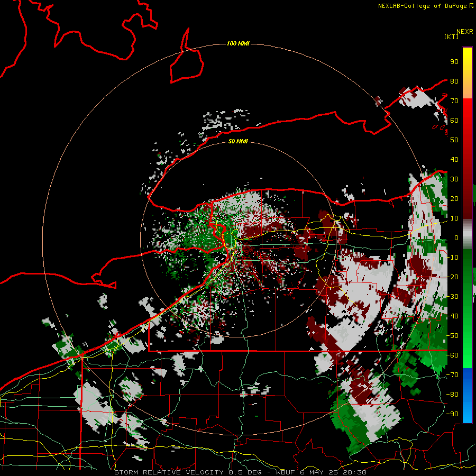Click the 0 value on the velocity scale
The height and width of the screenshot is (476, 476).
[456, 238]
